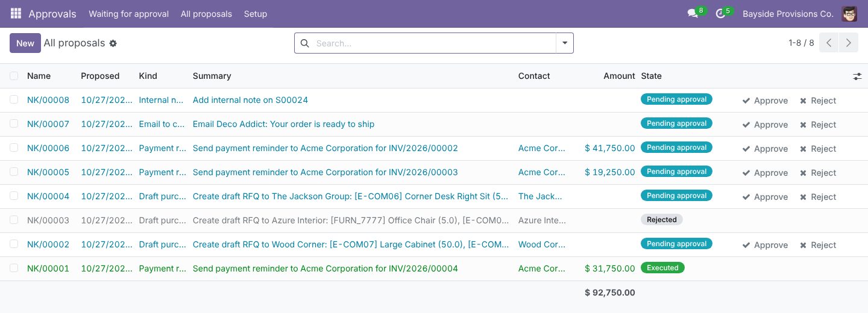Select the checkbox for row NK/00005

(14, 172)
